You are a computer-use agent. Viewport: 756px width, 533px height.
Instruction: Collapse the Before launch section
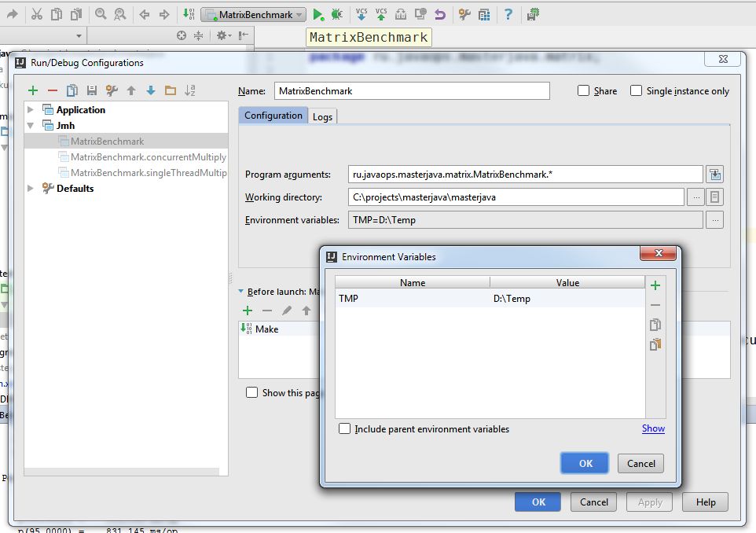point(241,292)
